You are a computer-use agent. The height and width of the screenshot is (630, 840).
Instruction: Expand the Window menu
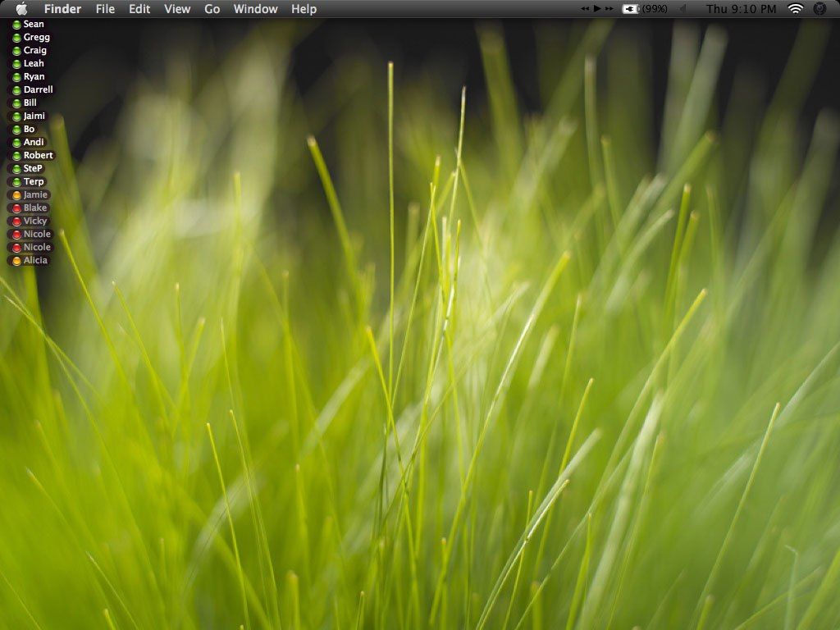(x=255, y=9)
